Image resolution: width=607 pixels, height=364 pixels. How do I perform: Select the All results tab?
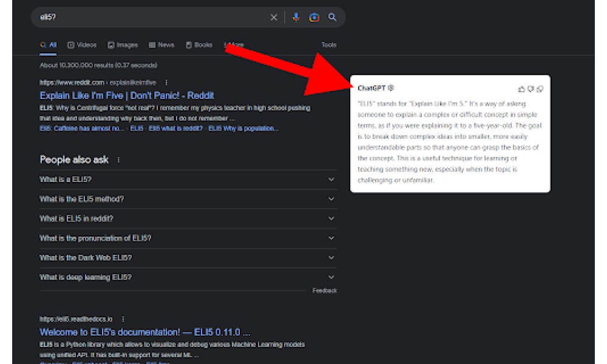(49, 45)
